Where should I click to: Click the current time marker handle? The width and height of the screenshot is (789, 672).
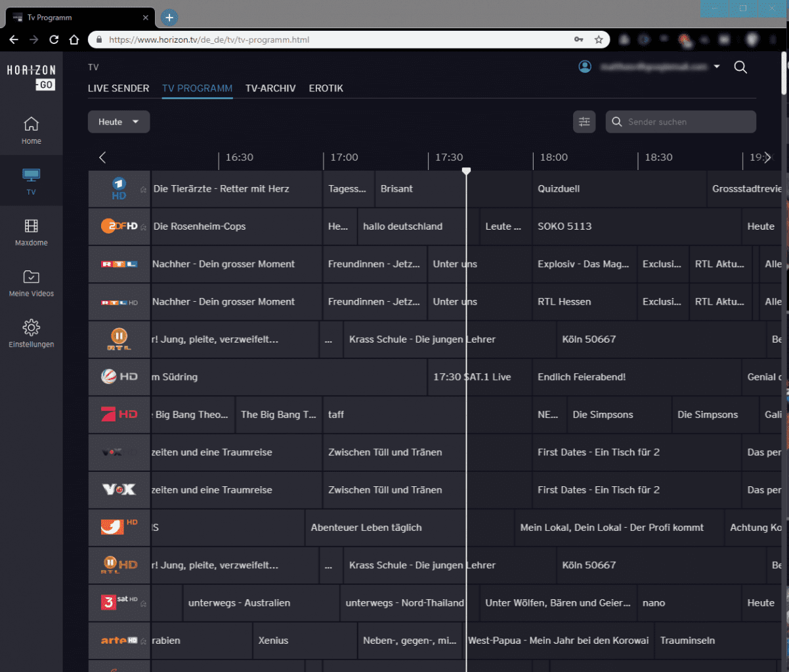(x=466, y=171)
